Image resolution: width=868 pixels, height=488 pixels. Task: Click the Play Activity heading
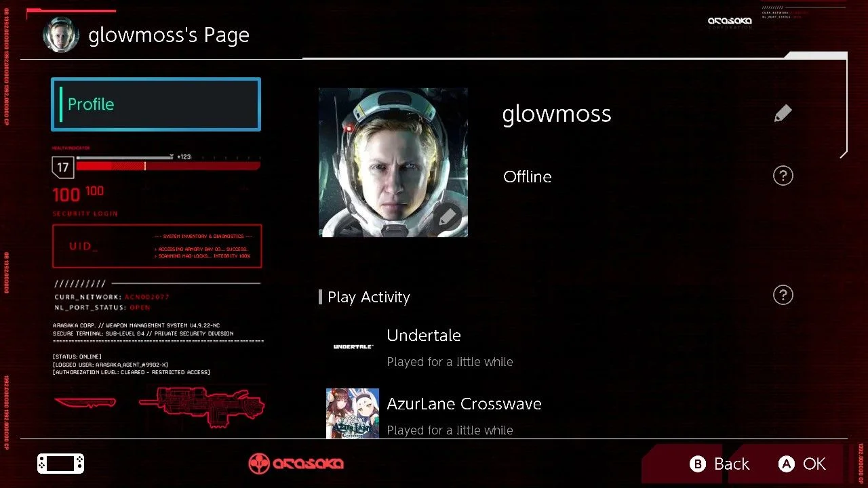click(x=369, y=297)
